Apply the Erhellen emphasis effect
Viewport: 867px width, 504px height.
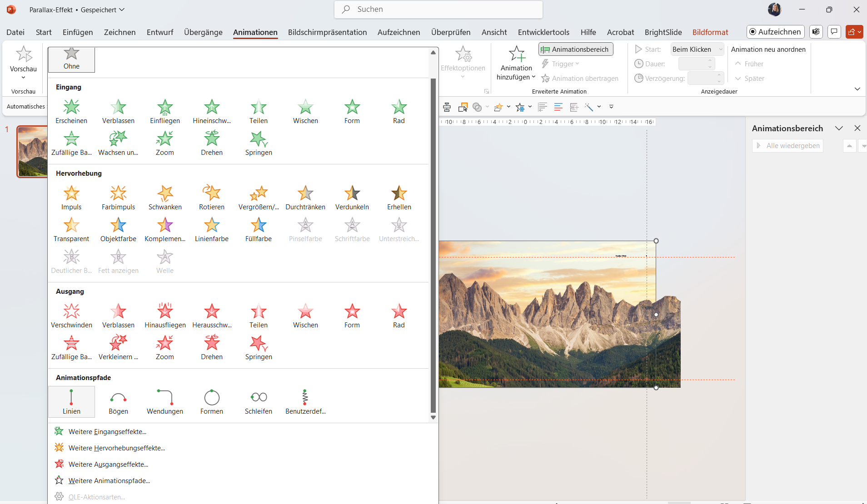399,198
